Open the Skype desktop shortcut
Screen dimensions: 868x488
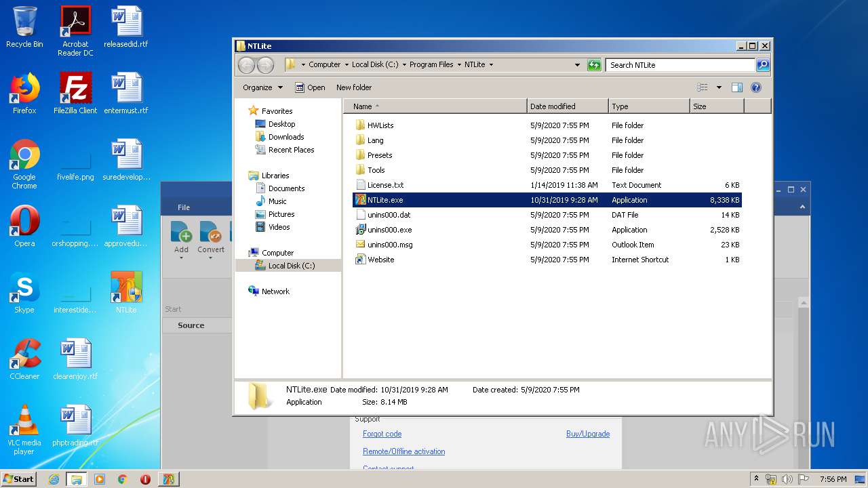coord(24,293)
